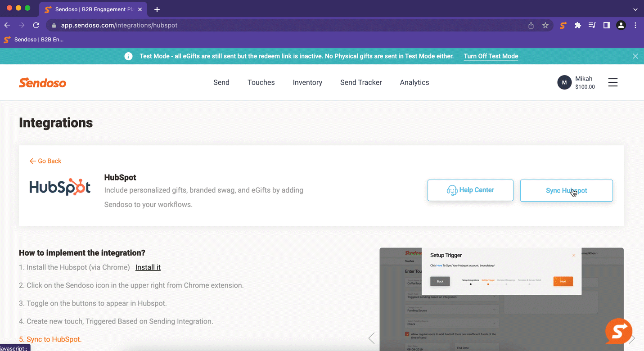Click the share page icon
Viewport: 644px width, 351px height.
(x=531, y=26)
